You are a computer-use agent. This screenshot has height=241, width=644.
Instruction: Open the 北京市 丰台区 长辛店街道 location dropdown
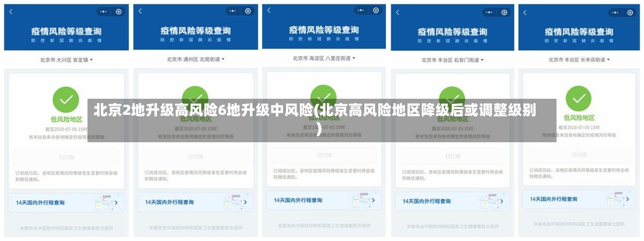[579, 60]
